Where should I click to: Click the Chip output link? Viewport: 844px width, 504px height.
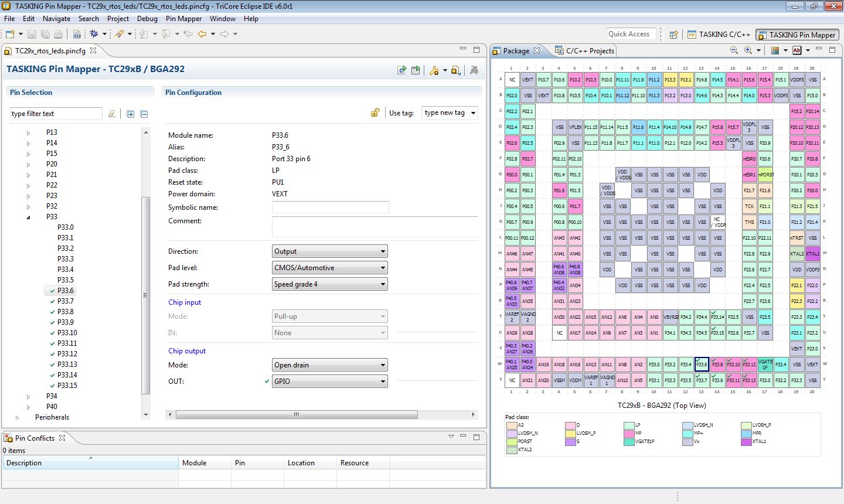click(187, 351)
